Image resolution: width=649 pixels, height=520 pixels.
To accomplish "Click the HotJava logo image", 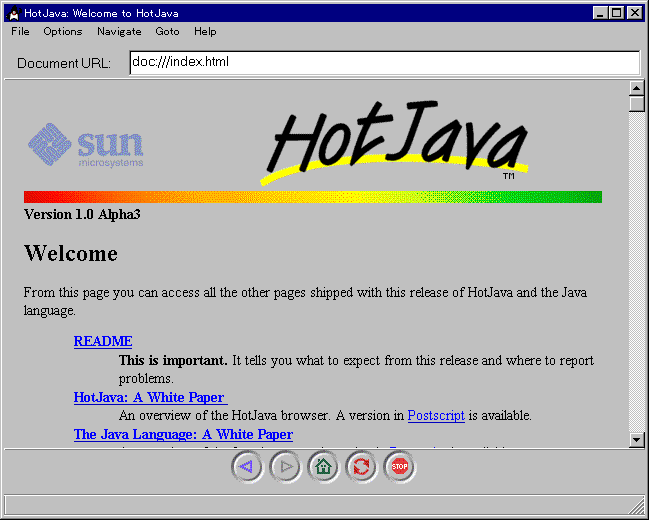I will click(x=394, y=143).
